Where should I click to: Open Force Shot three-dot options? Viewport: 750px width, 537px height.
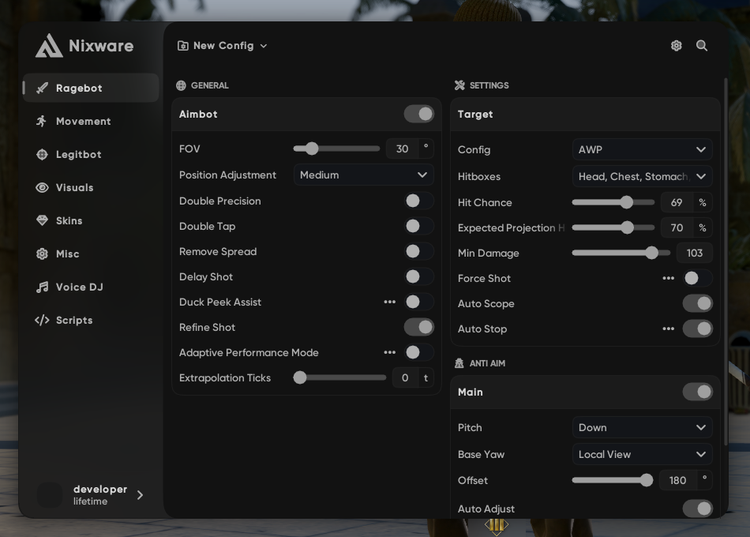click(668, 278)
